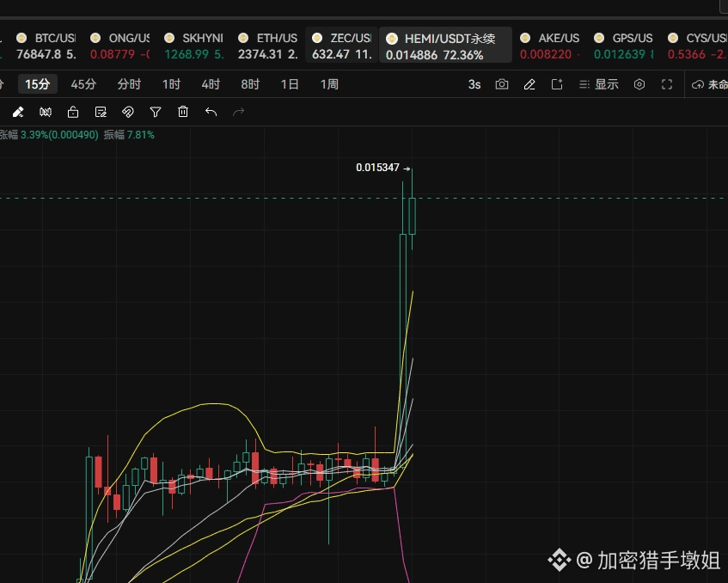Open the ONG/USDT ticker tab

tap(119, 46)
